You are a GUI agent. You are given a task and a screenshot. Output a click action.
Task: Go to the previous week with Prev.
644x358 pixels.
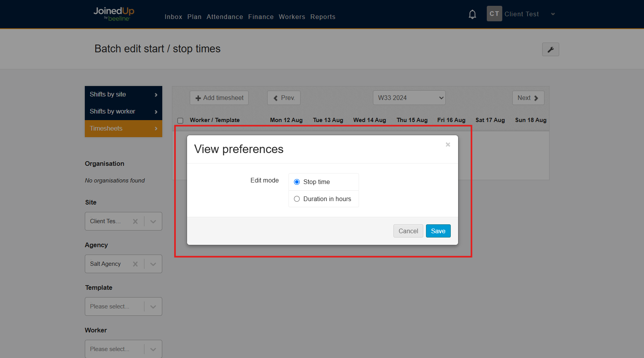[x=284, y=98]
